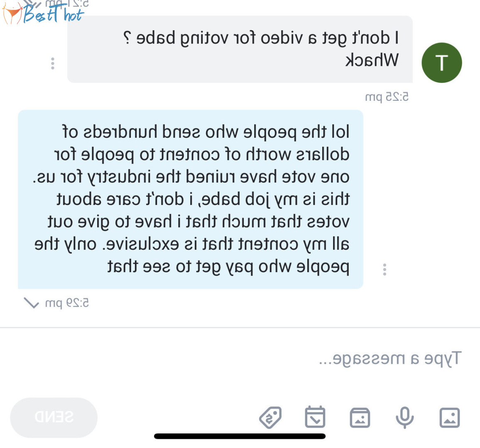Click the read checkmark beside 5:29 pm
The image size is (480, 448).
[x=32, y=303]
